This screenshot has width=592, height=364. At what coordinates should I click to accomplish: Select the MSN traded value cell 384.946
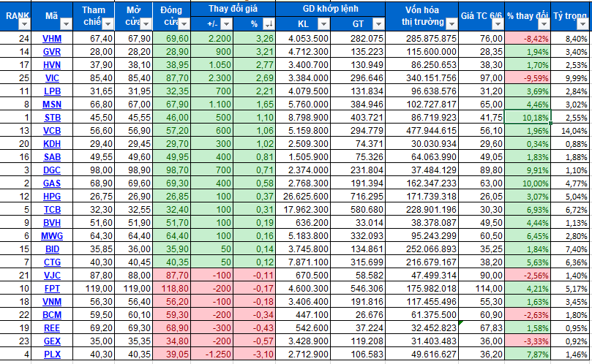pos(358,105)
